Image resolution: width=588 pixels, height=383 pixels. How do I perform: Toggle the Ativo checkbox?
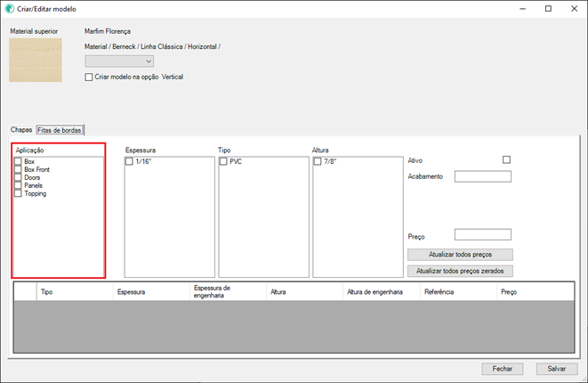(507, 160)
